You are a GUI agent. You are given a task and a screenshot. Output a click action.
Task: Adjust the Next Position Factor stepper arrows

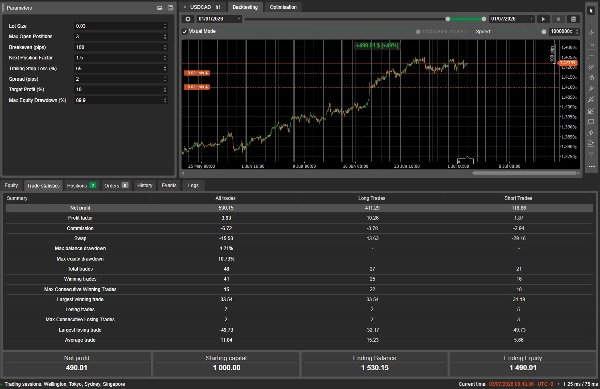pyautogui.click(x=165, y=58)
